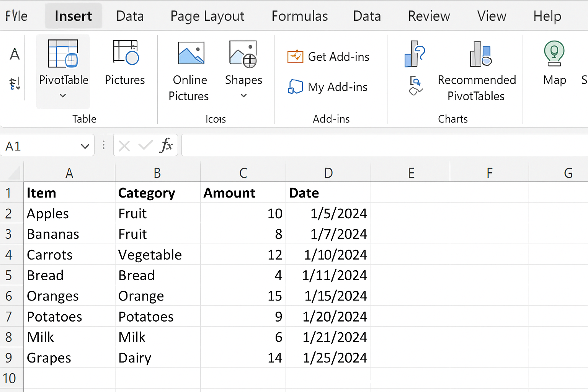Select the Vegetable category cell
The image size is (588, 392).
click(x=158, y=255)
